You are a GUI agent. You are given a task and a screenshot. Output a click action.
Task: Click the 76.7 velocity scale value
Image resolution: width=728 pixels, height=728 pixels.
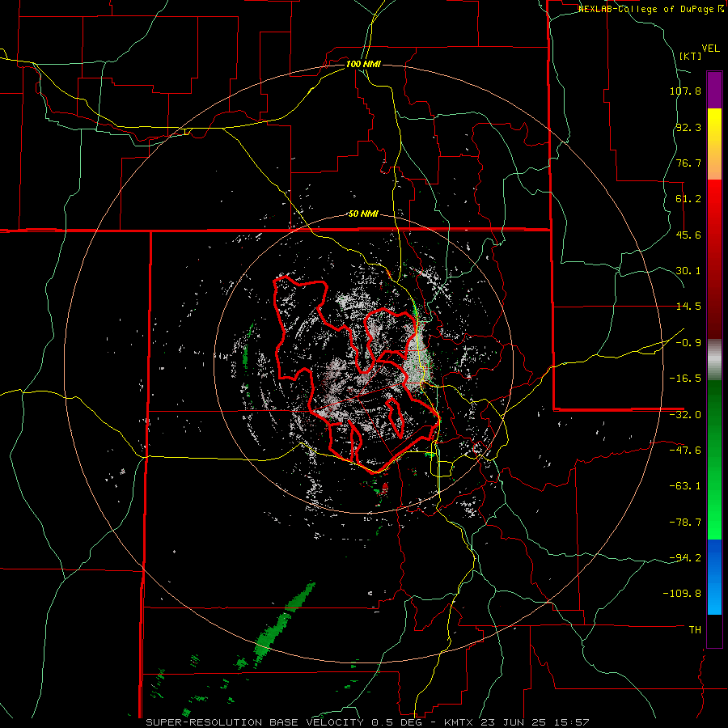[x=688, y=163]
